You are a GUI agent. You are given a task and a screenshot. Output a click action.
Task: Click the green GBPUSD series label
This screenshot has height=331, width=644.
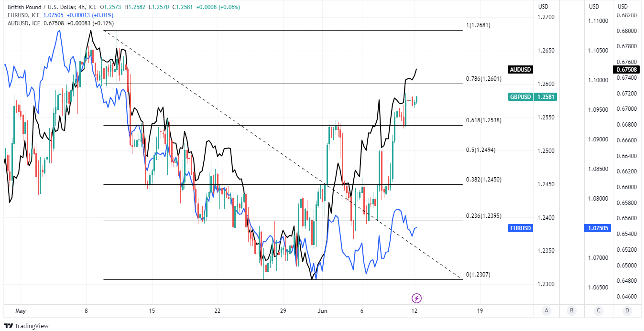click(x=521, y=97)
